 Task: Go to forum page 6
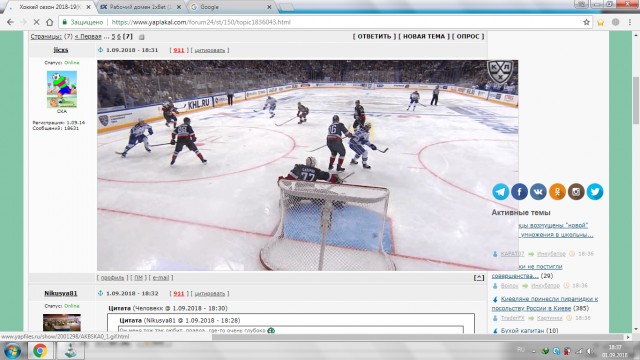pos(119,36)
